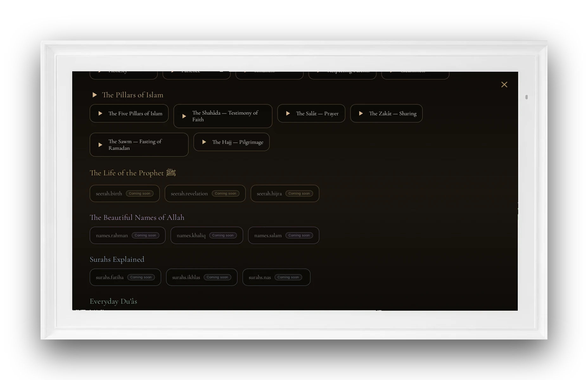
Task: Click Coming soon badge on surahs.ikhlas
Action: [x=217, y=277]
